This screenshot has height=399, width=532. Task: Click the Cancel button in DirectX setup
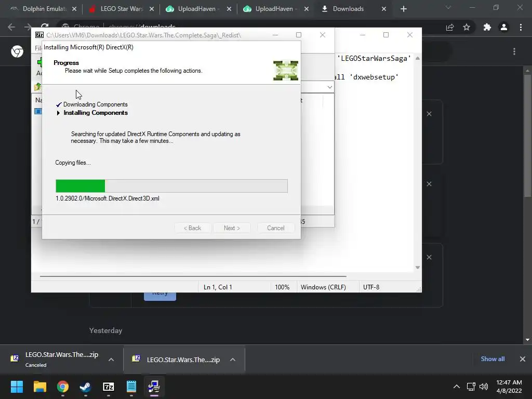(x=275, y=228)
